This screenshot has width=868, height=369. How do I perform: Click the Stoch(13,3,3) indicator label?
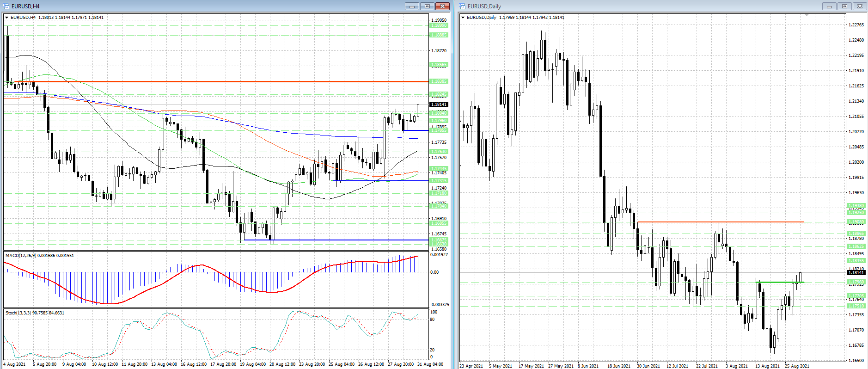click(35, 313)
